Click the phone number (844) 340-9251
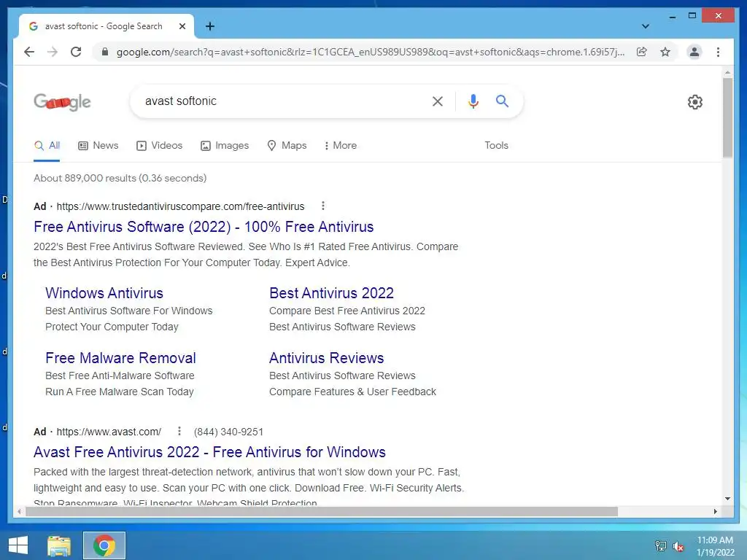Image resolution: width=747 pixels, height=560 pixels. (x=228, y=432)
